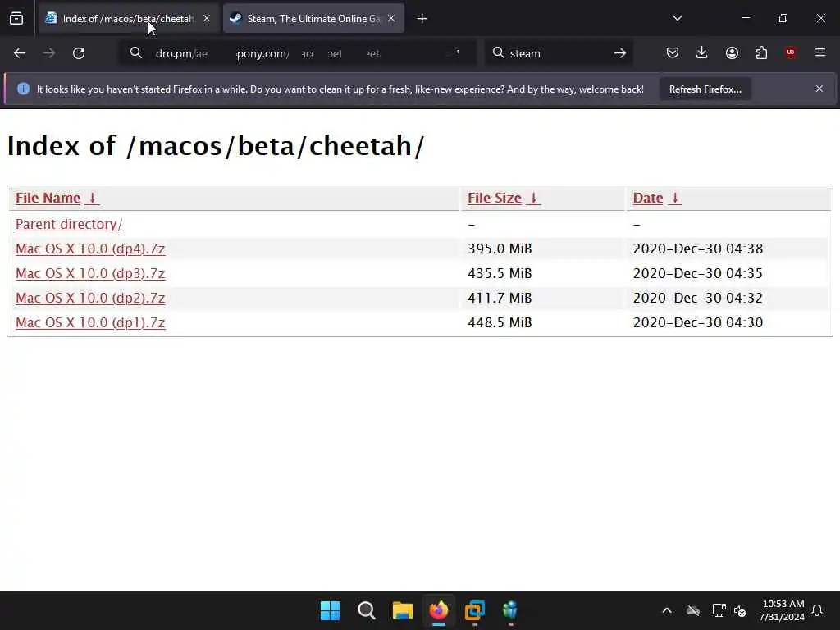Open the uBlock Origin extension icon
The width and height of the screenshot is (840, 630).
791,52
